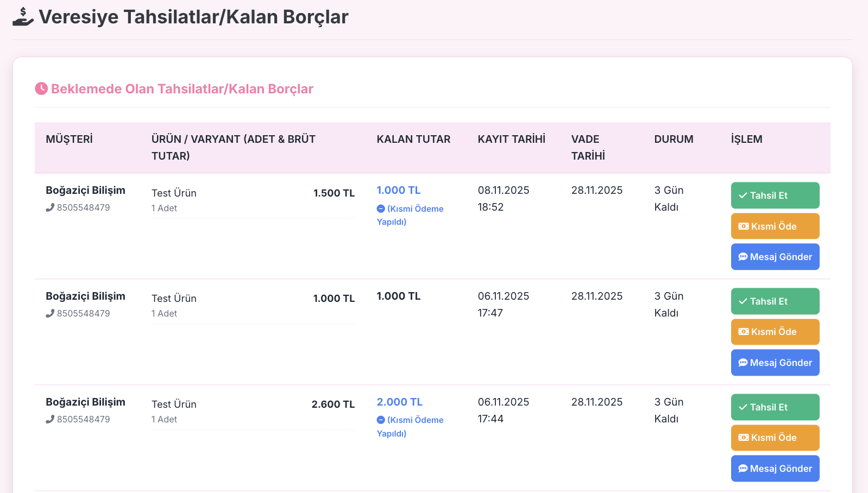Viewport: 868px width, 493px height.
Task: Click partial payment icon under 2.000 TL amount
Action: click(x=381, y=420)
